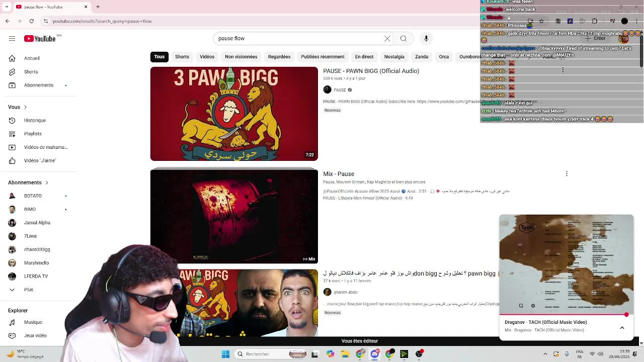Open the Jamal Alpha channel subscription

tap(38, 223)
